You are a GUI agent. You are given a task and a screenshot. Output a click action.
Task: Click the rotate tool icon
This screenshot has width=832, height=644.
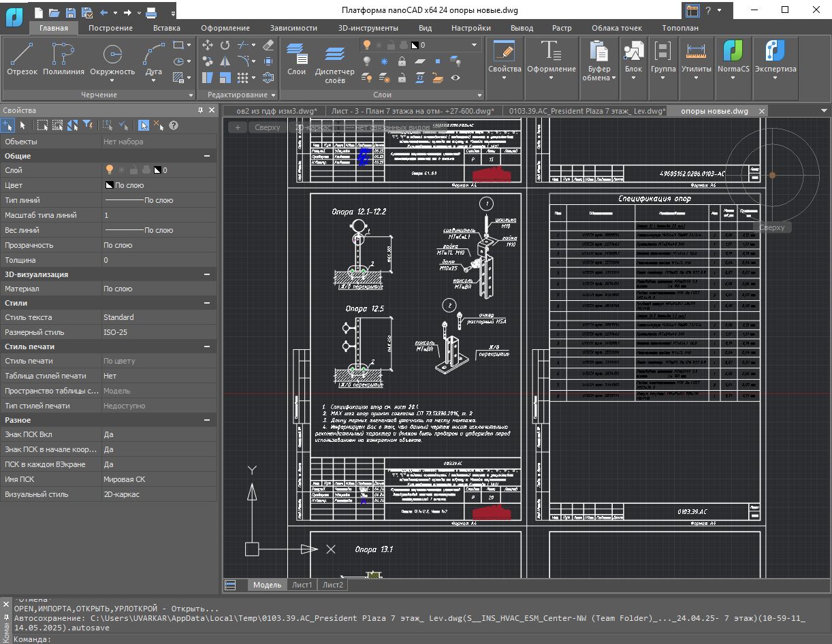point(225,45)
